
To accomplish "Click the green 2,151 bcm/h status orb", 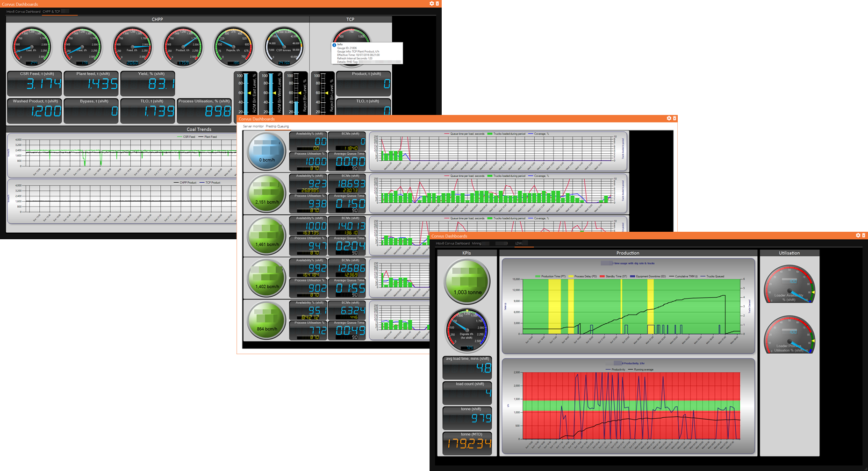I will [266, 193].
